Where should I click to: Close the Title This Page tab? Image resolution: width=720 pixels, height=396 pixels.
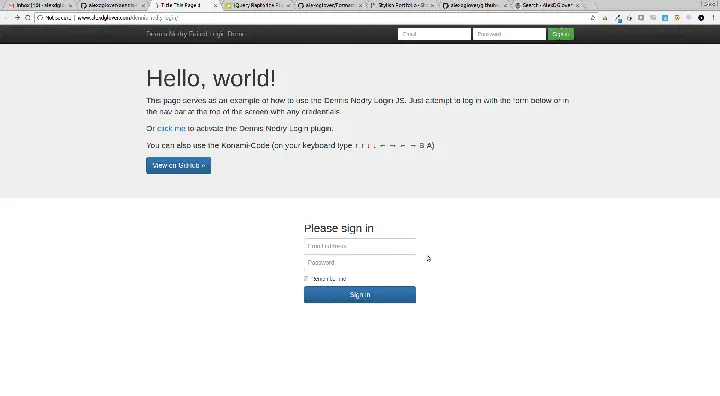[x=215, y=6]
